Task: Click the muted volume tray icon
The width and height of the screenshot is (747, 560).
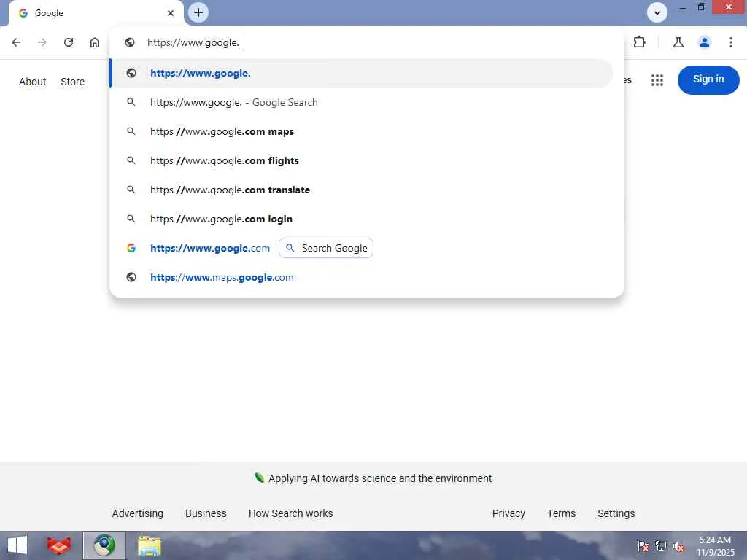Action: (678, 546)
